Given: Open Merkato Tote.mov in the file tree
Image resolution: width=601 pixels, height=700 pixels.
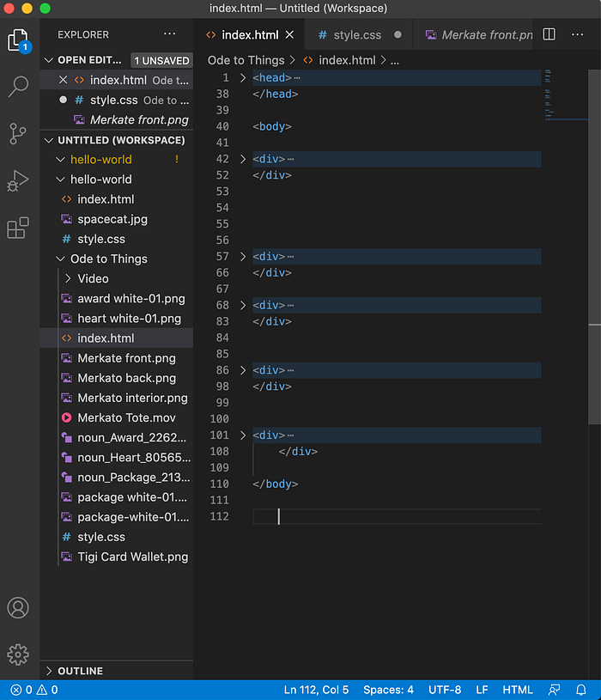Looking at the screenshot, I should click(x=126, y=417).
